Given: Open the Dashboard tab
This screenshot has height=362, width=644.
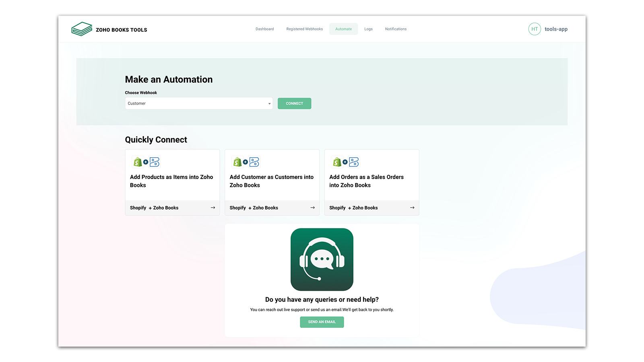Looking at the screenshot, I should 264,29.
